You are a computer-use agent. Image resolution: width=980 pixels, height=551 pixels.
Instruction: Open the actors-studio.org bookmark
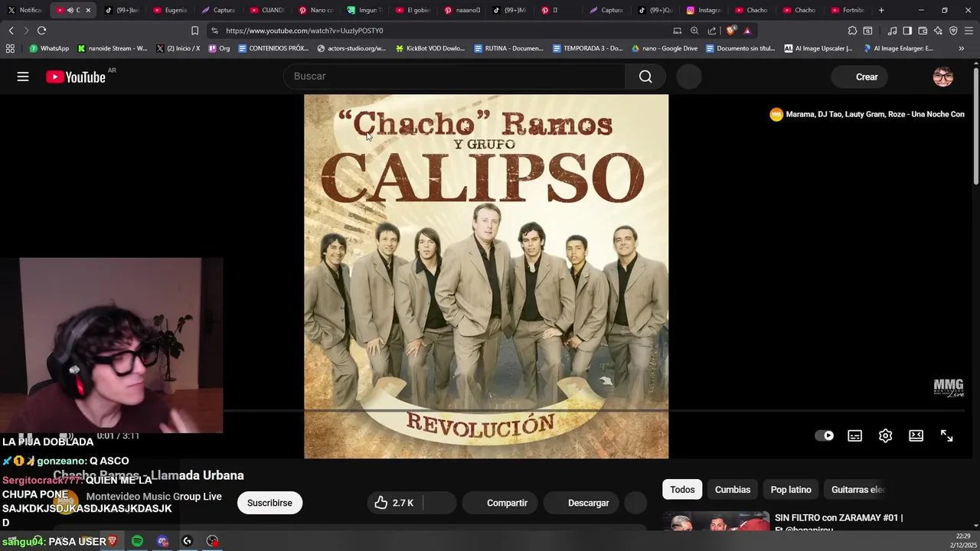coord(351,48)
